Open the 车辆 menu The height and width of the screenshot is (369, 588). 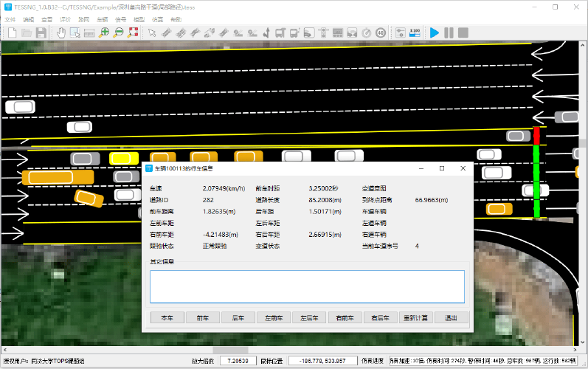point(102,19)
